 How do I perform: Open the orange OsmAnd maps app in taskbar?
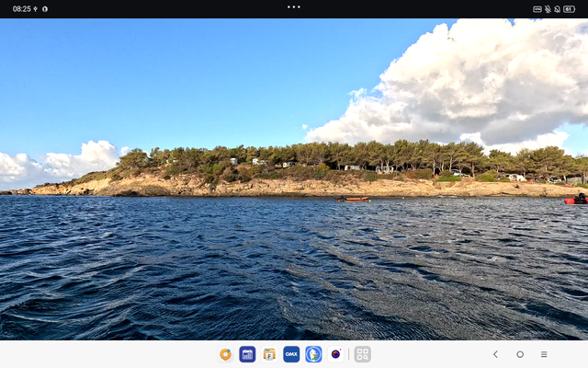[x=225, y=354]
